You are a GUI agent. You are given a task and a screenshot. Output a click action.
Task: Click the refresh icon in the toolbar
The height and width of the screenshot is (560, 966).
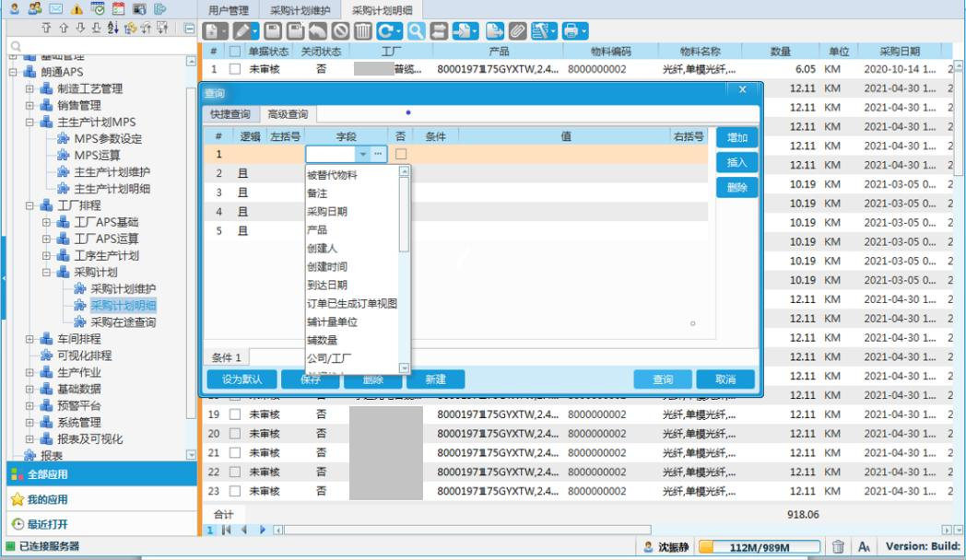coord(388,31)
